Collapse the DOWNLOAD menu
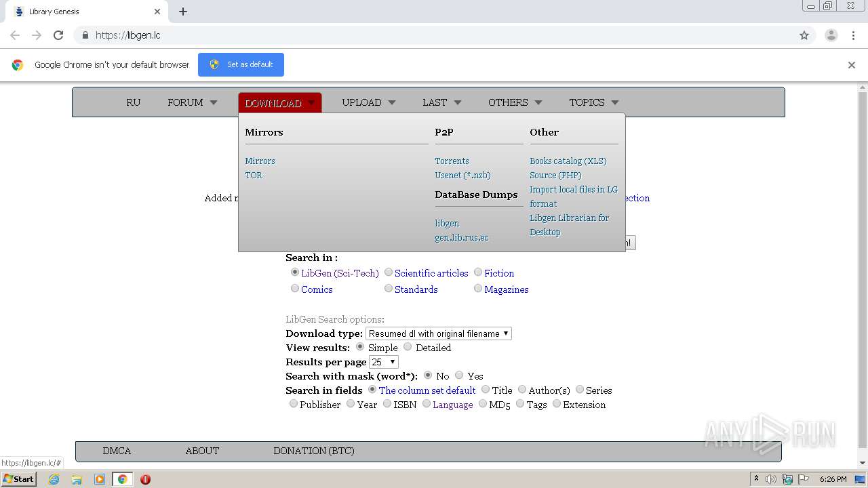The image size is (868, 488). tap(279, 103)
